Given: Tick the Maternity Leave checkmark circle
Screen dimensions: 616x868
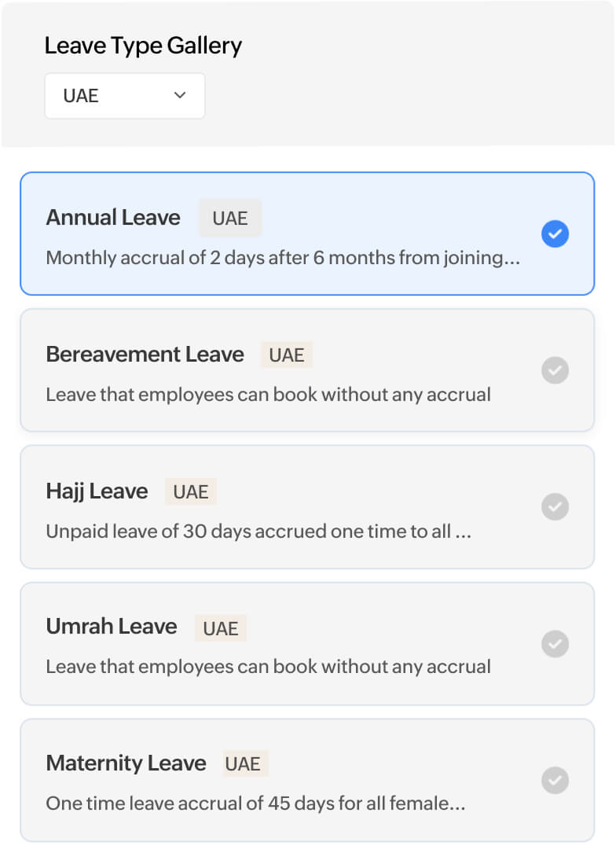Looking at the screenshot, I should 555,781.
